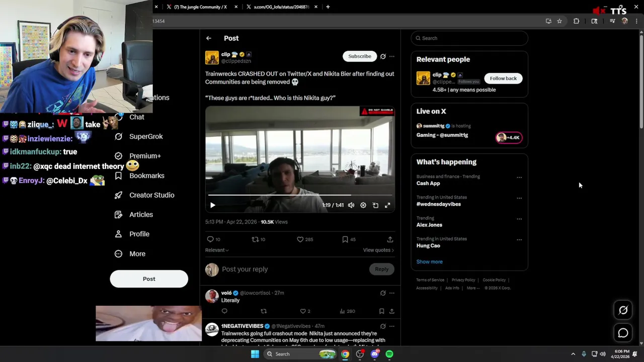Open Spotify from taskbar
Screen dimensions: 644x362
click(389, 354)
